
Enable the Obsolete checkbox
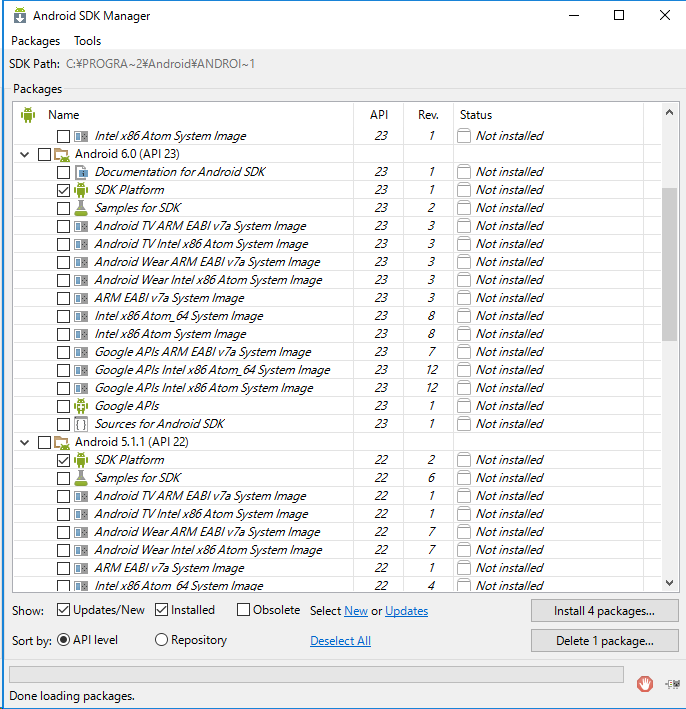244,610
